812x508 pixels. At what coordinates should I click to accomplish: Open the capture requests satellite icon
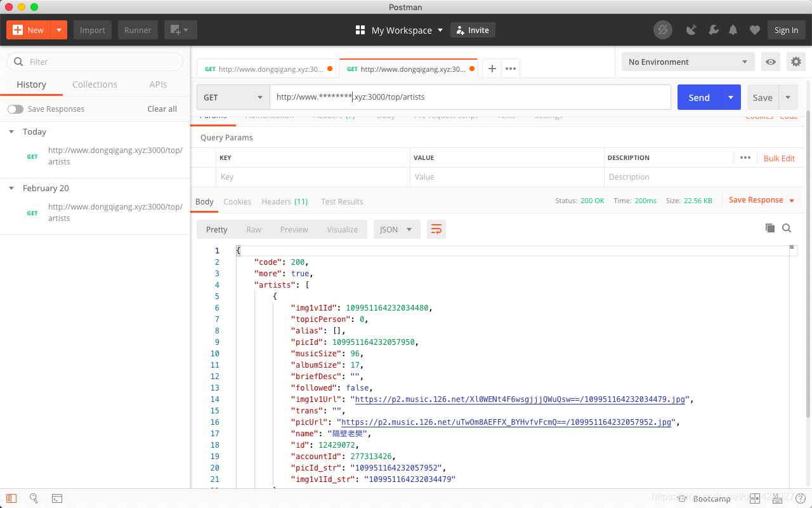click(x=691, y=30)
